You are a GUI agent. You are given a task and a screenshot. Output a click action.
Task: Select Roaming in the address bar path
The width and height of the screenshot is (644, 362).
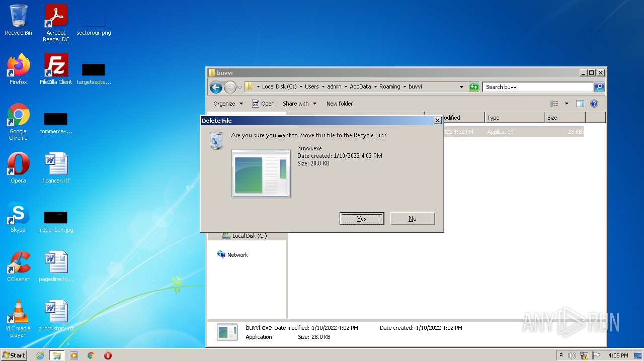390,86
